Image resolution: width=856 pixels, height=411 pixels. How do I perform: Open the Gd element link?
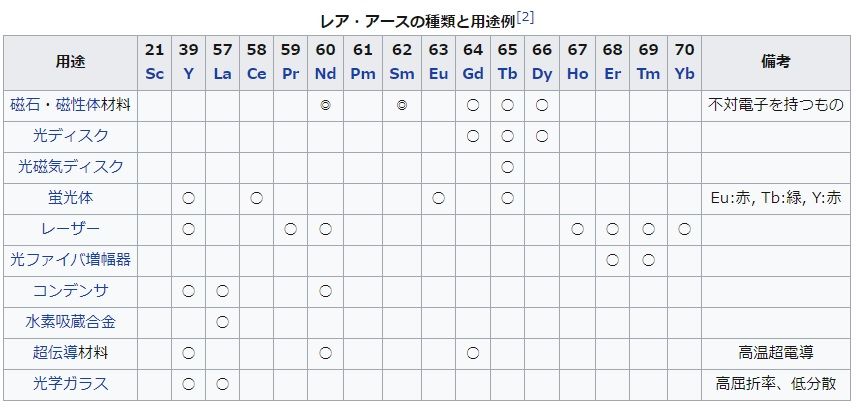coord(473,74)
